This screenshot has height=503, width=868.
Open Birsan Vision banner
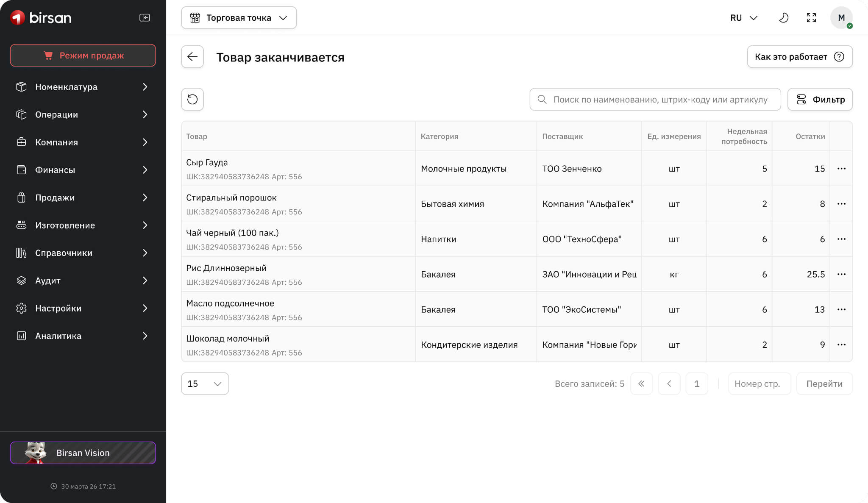pyautogui.click(x=83, y=453)
